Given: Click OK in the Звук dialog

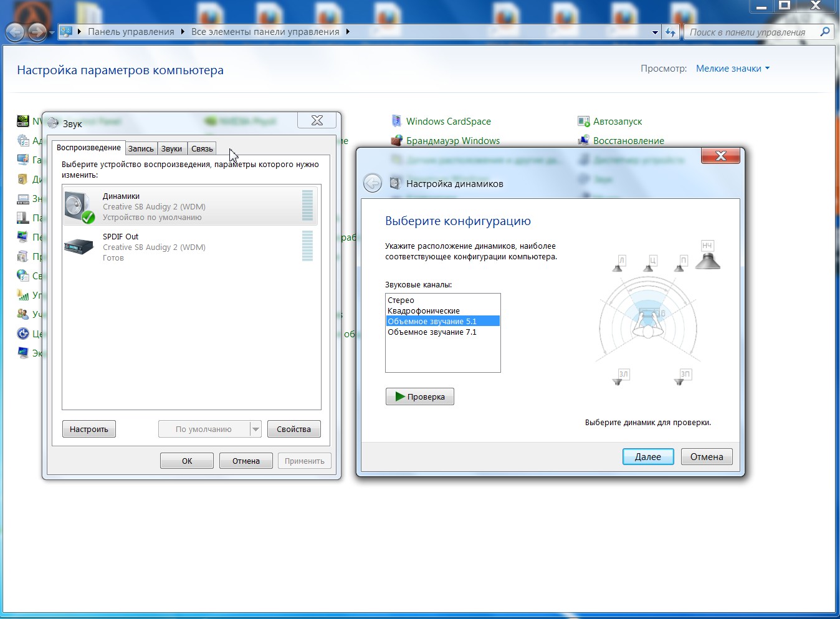Looking at the screenshot, I should coord(187,461).
